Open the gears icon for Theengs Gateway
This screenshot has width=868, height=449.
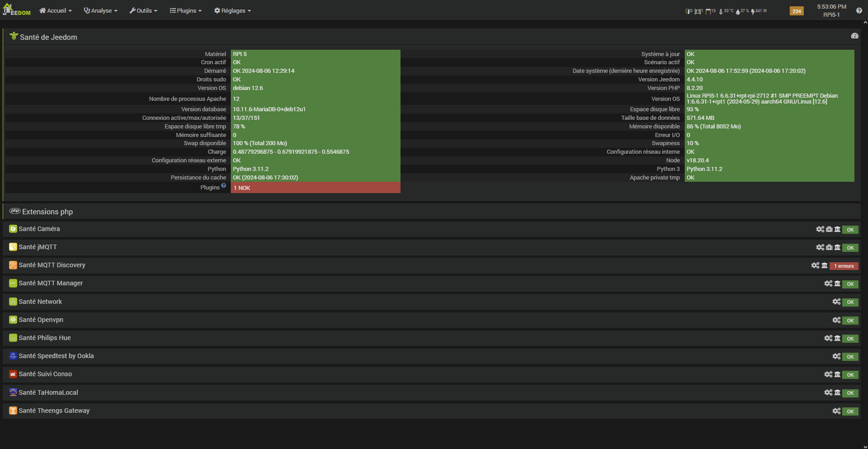pos(836,411)
